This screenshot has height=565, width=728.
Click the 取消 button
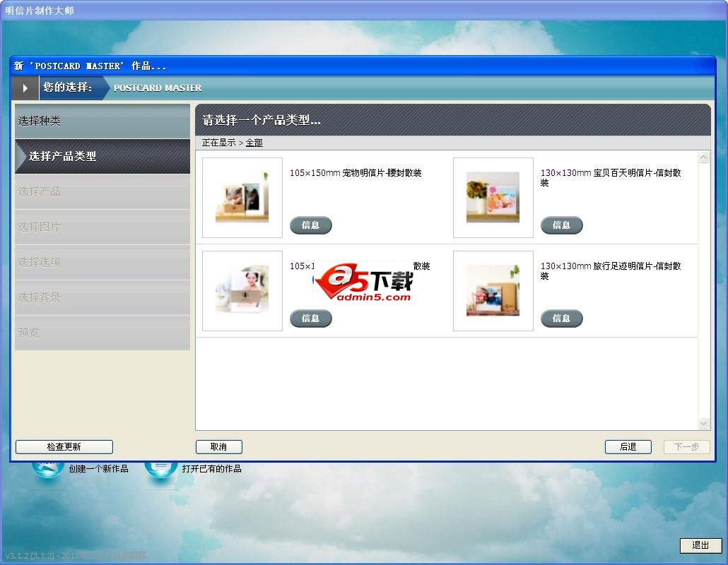coord(218,447)
